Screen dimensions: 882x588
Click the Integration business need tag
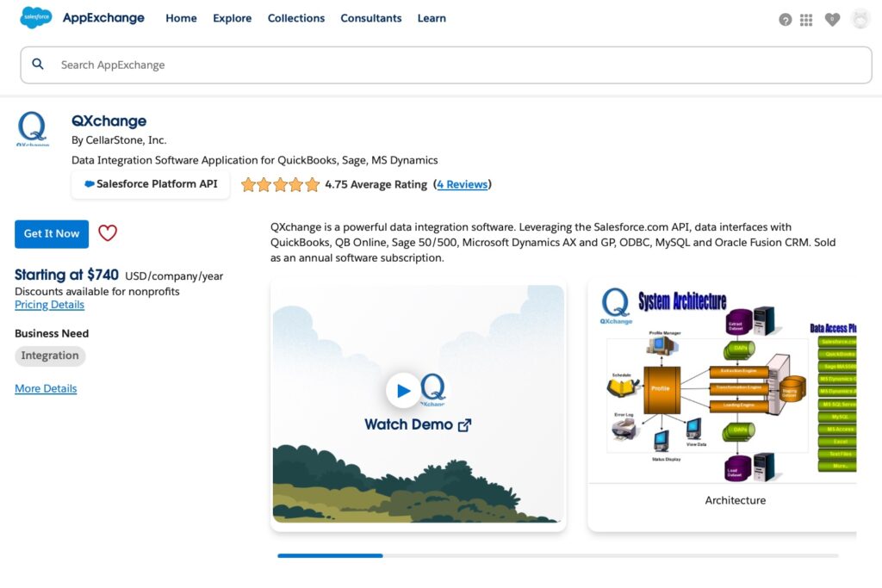[50, 356]
